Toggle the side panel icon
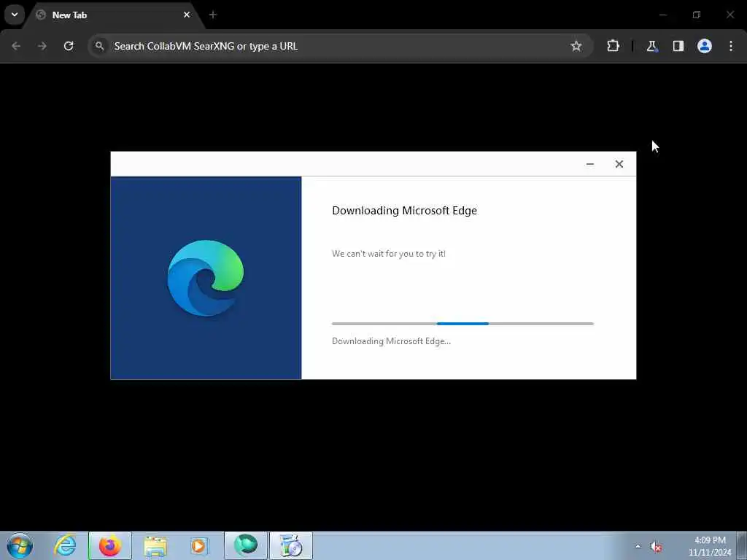 678,46
